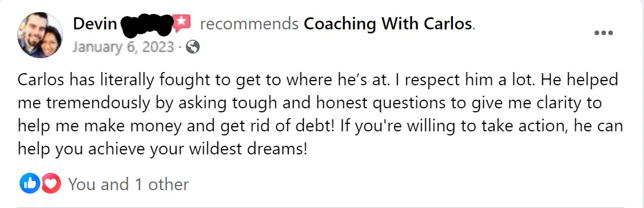Screen dimensions: 644x208
Task: Open the January 6, 2023 timestamp
Action: pyautogui.click(x=123, y=47)
